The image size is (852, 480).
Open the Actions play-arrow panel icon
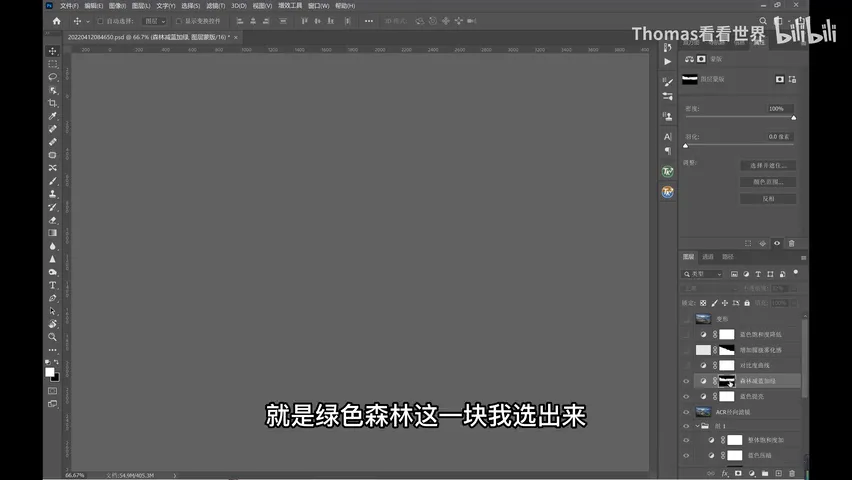point(668,61)
